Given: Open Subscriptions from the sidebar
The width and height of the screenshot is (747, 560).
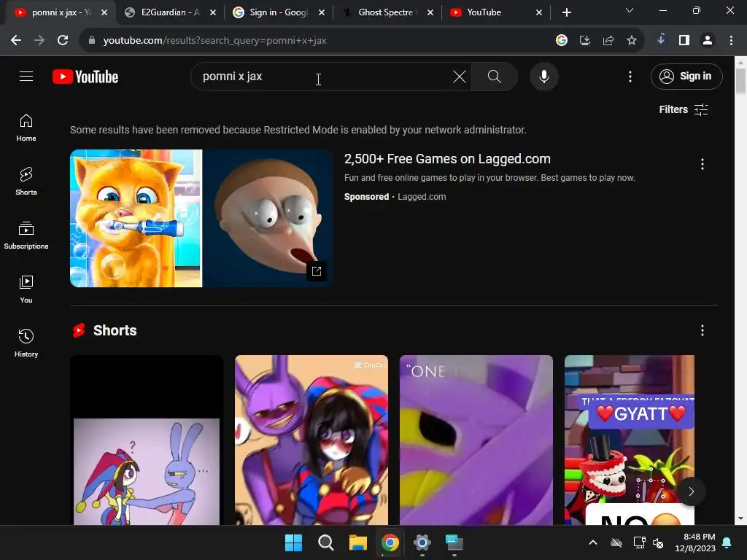Looking at the screenshot, I should pyautogui.click(x=26, y=236).
